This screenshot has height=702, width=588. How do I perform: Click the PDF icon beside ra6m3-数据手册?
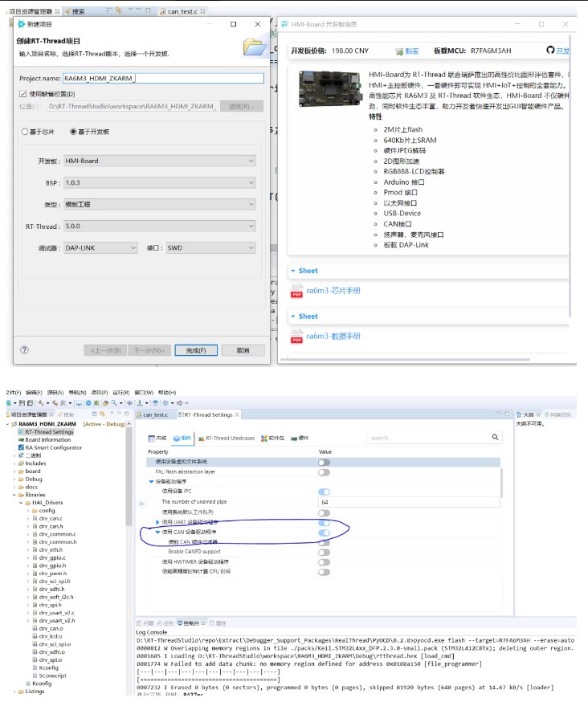tap(296, 337)
